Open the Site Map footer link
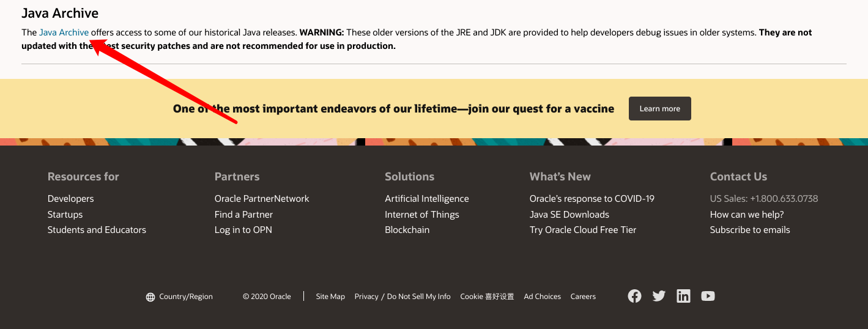Image resolution: width=868 pixels, height=329 pixels. click(x=330, y=297)
